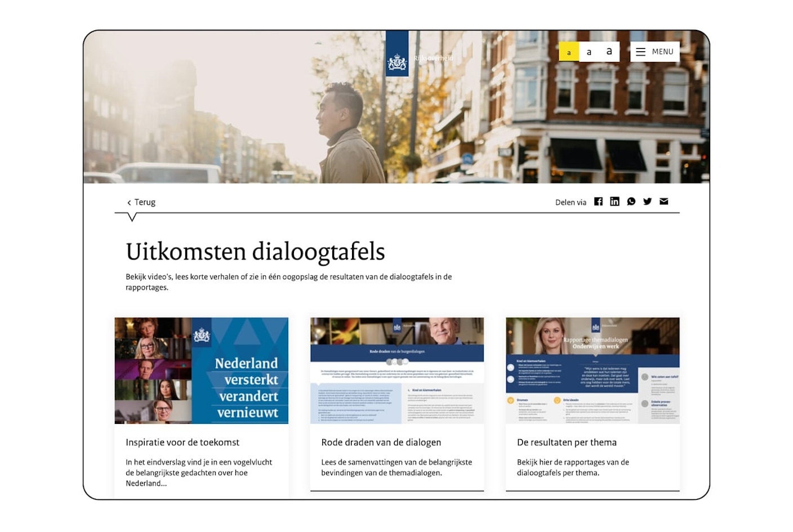Click text 'In het eindverslag vind je...'
This screenshot has height=532, width=793.
199,472
